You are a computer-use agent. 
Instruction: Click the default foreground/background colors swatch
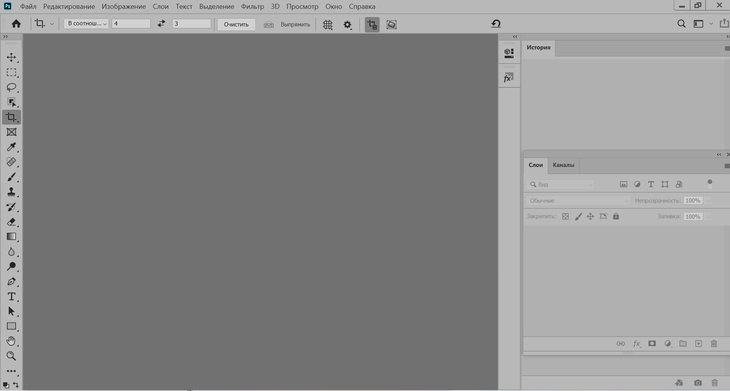pyautogui.click(x=6, y=385)
